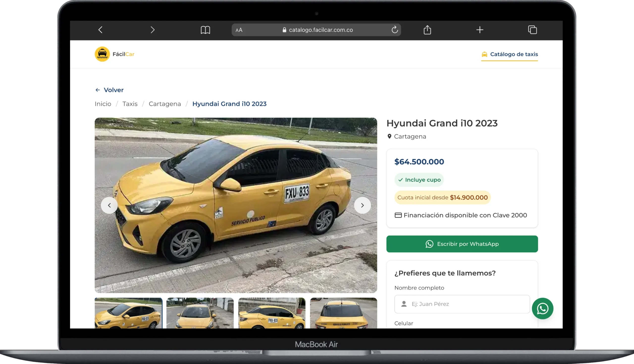This screenshot has height=364, width=634.
Task: Click the address bar catalogo.facilcar.com.co
Action: [316, 30]
